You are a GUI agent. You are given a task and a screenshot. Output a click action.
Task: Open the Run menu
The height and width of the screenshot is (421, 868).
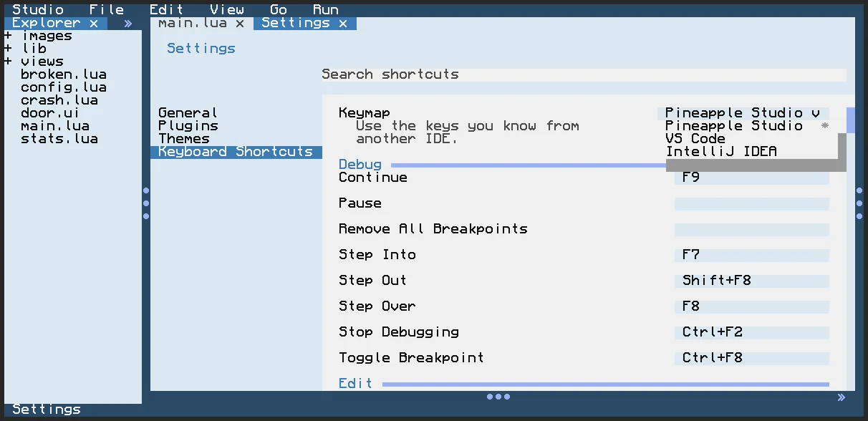pos(326,10)
